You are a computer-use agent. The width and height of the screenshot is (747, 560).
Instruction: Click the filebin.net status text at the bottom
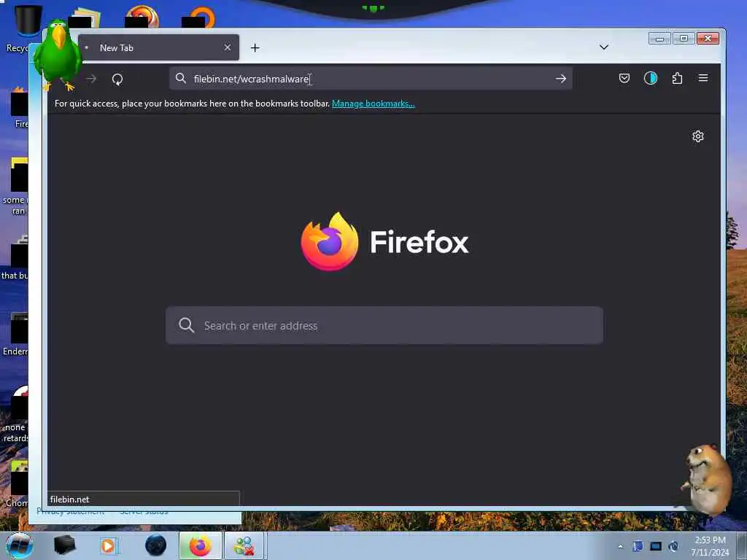click(x=69, y=499)
